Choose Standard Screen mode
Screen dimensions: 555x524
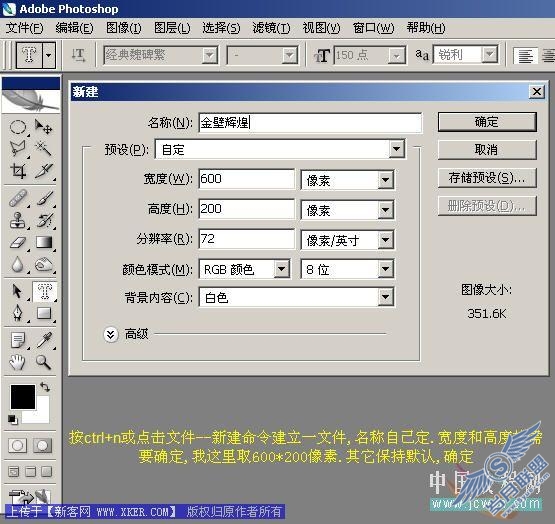[14, 472]
